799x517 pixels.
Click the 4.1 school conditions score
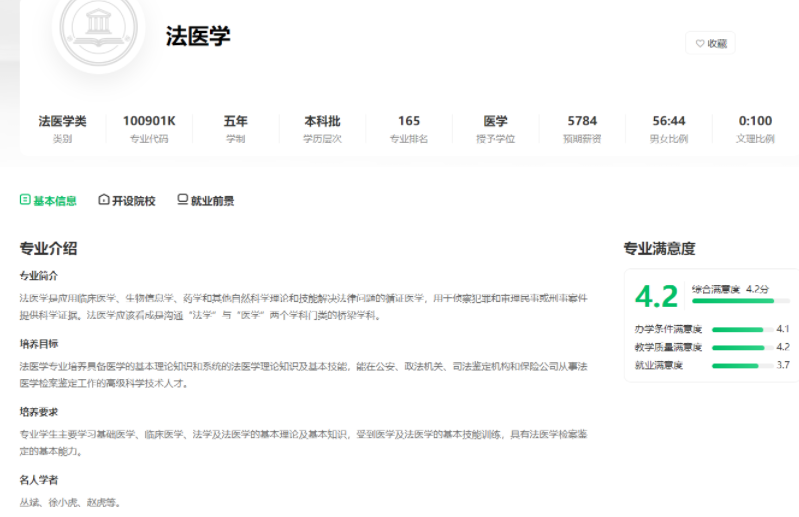click(x=783, y=329)
